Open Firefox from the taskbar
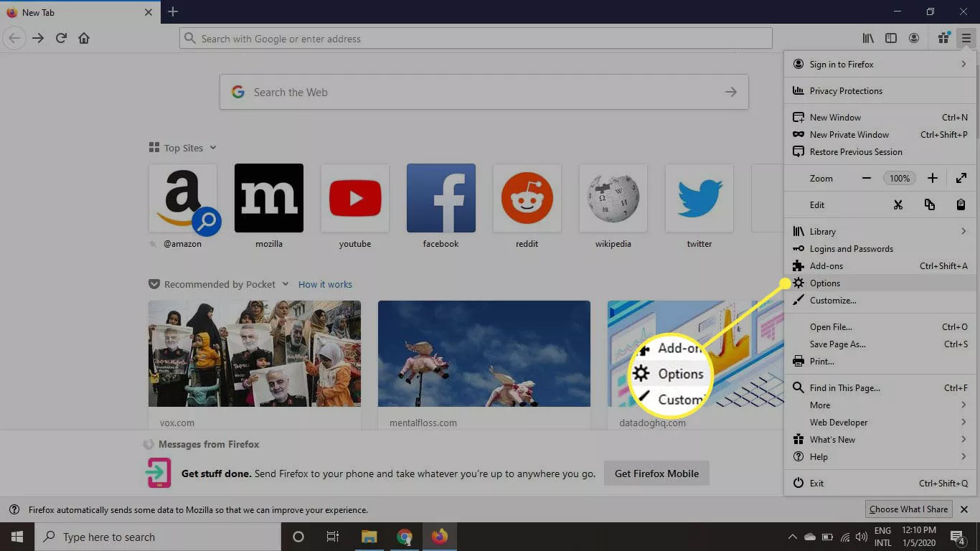Viewport: 980px width, 551px height. 440,536
